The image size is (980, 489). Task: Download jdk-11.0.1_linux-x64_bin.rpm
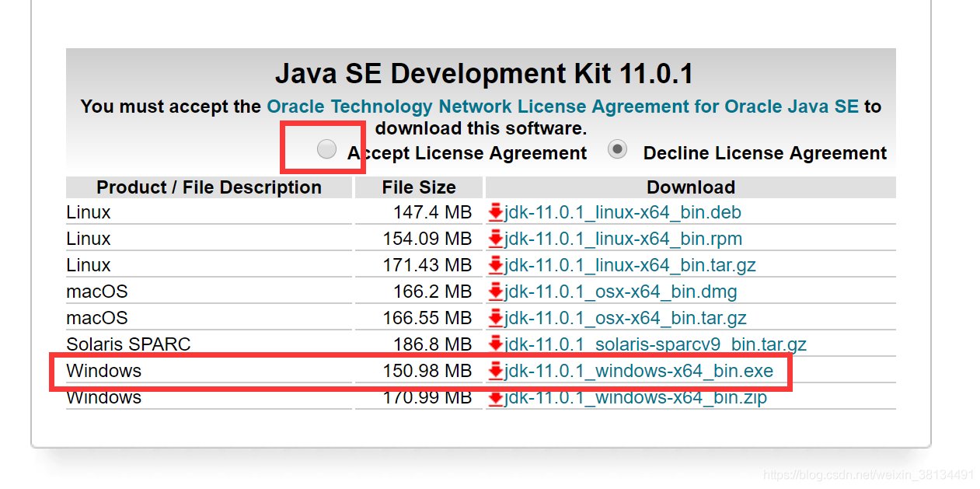[623, 239]
